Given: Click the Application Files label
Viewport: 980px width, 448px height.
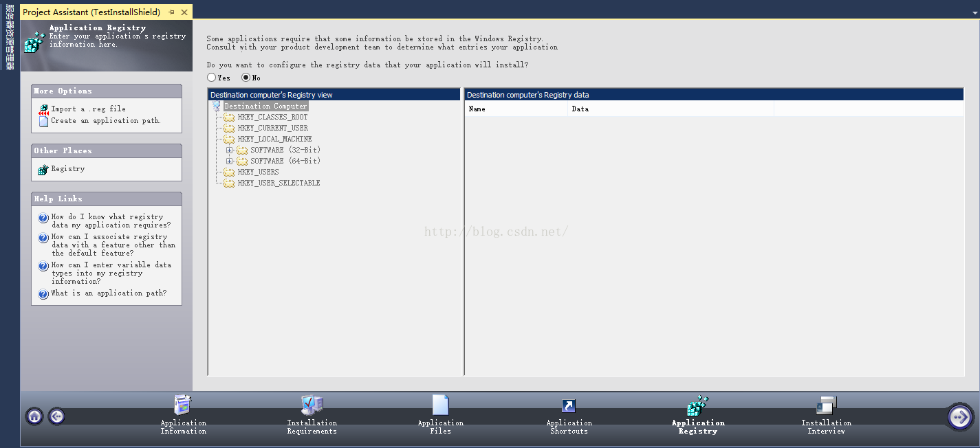Looking at the screenshot, I should [x=440, y=427].
